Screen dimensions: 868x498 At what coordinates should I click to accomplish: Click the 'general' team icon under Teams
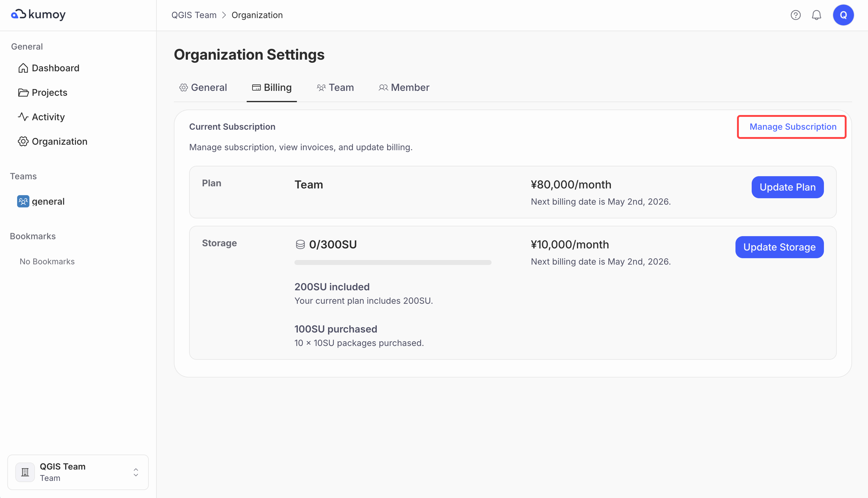(23, 201)
